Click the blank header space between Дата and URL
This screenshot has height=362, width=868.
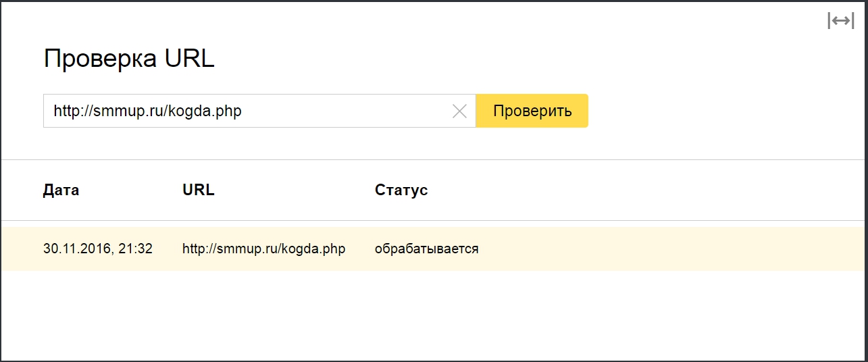tap(130, 190)
